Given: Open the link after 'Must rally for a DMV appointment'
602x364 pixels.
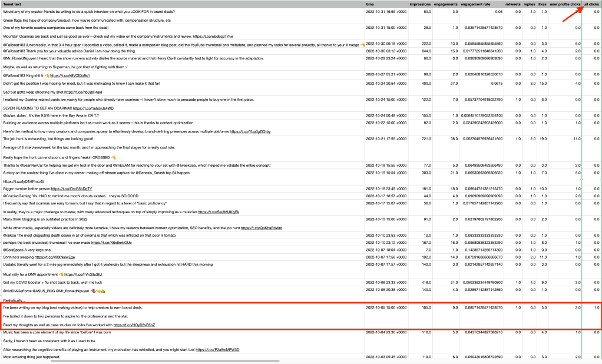Looking at the screenshot, I should 83,274.
